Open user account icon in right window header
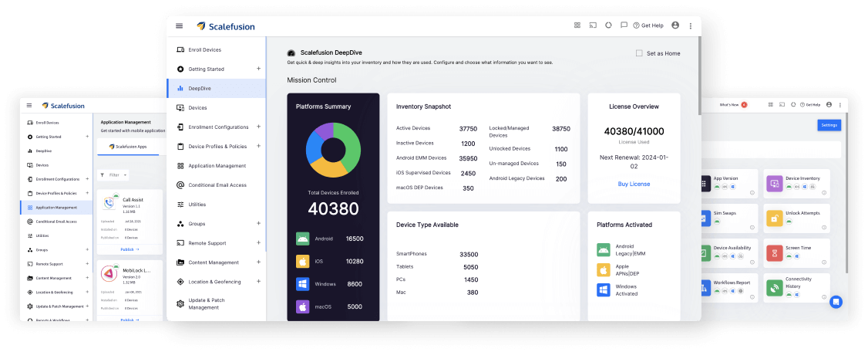The width and height of the screenshot is (868, 352). (829, 105)
